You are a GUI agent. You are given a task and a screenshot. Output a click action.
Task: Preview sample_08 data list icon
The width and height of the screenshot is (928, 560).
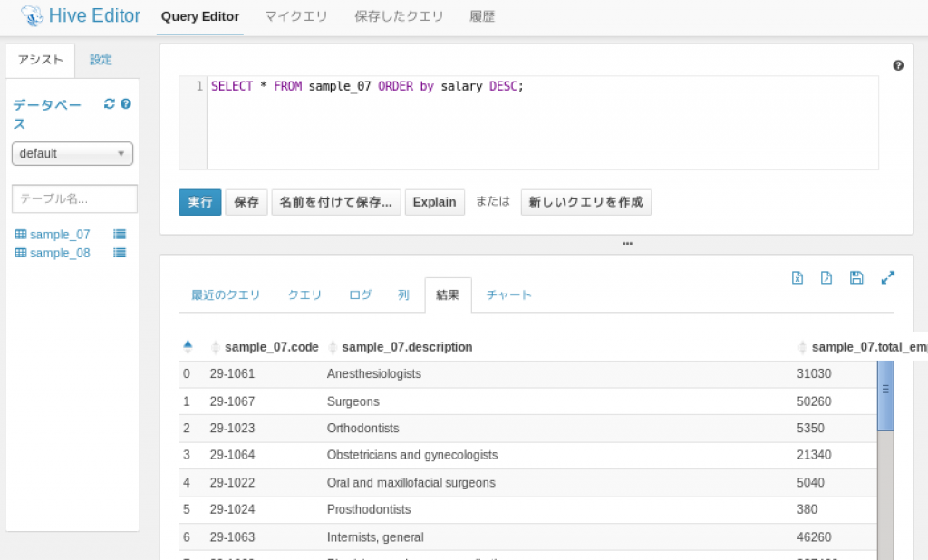click(x=120, y=253)
